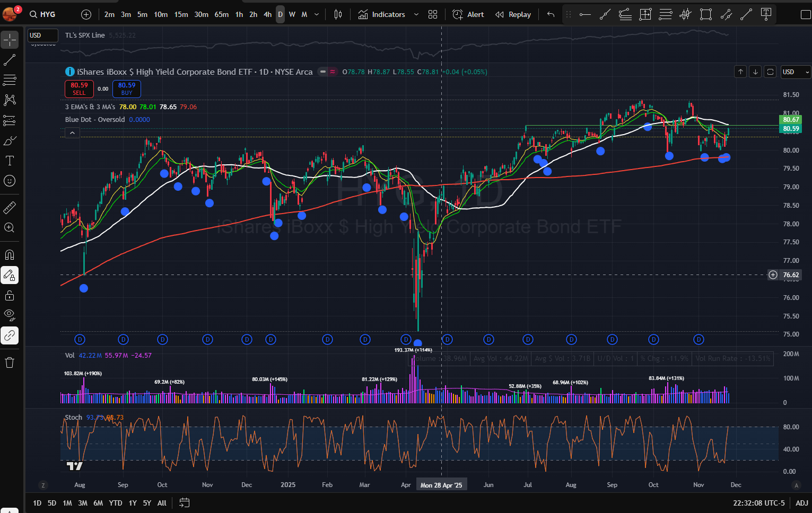Open the chart patterns tool
Image resolution: width=812 pixels, height=513 pixels.
(x=10, y=100)
